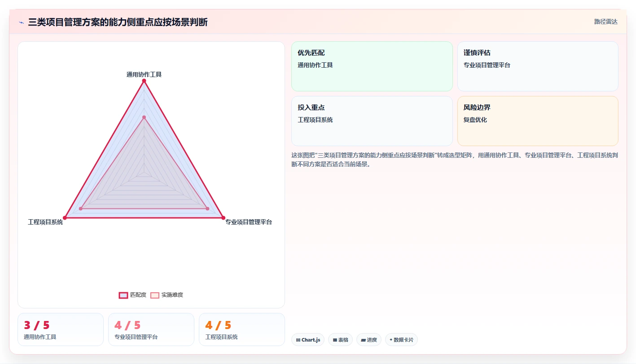Click 复盘优化 text in 风险边界 card

475,120
